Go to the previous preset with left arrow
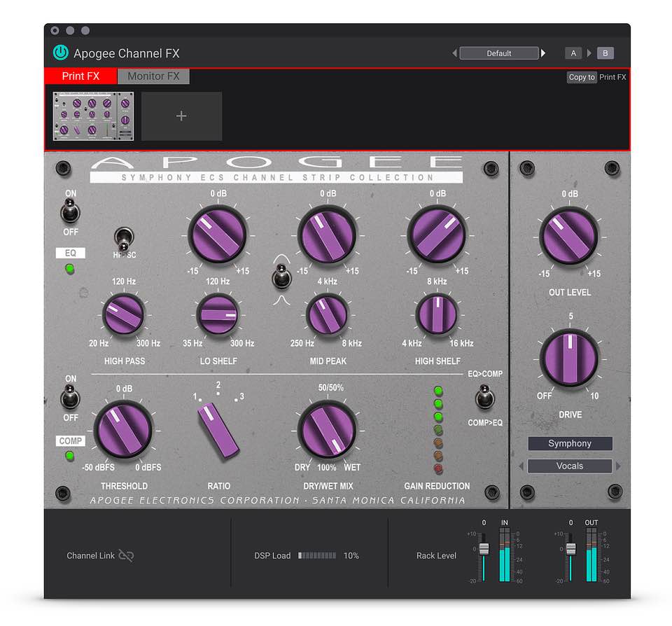 pyautogui.click(x=455, y=53)
